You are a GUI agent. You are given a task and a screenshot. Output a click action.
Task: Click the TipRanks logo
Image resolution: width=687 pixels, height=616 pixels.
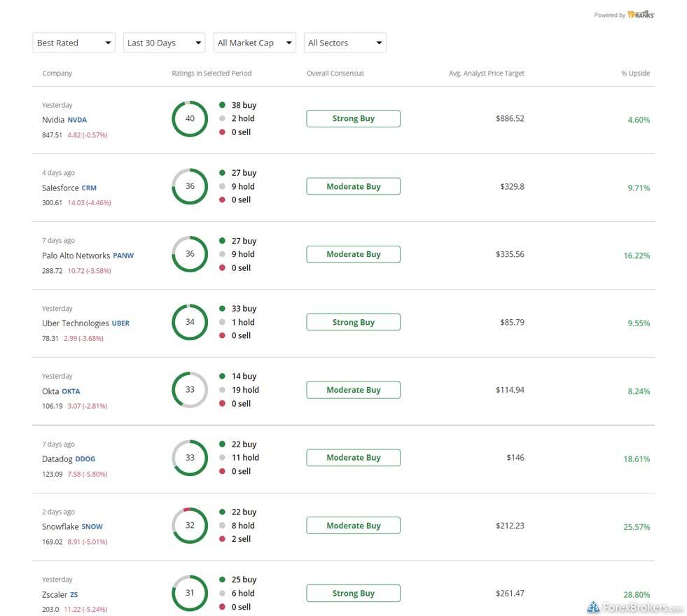pos(641,15)
